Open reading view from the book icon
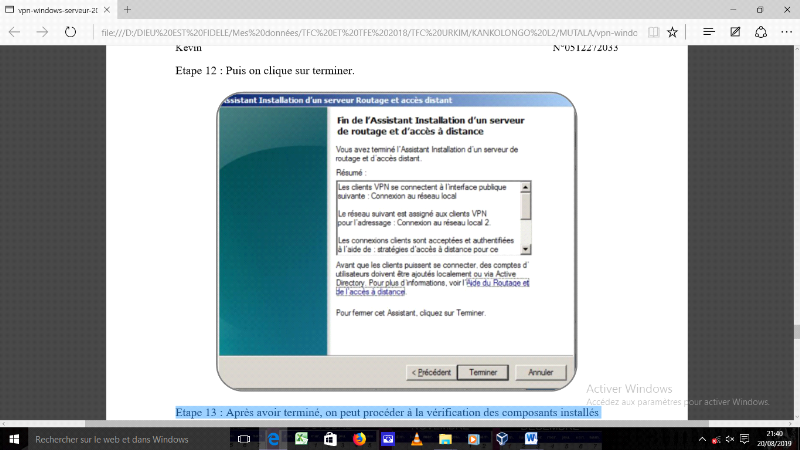 pos(653,32)
